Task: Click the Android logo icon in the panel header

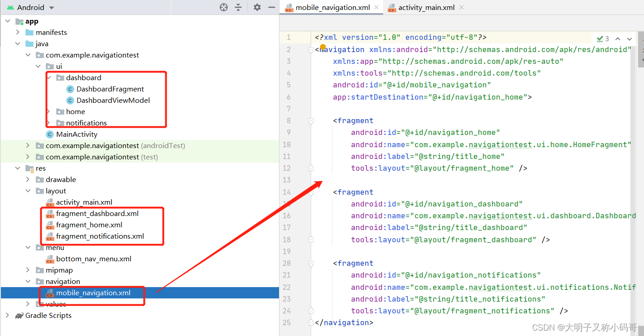Action: (x=10, y=7)
